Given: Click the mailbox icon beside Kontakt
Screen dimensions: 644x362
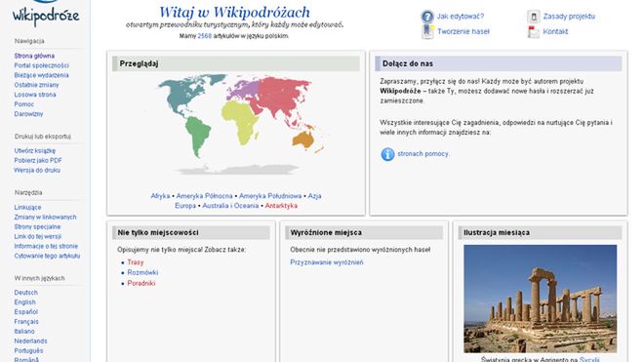Looking at the screenshot, I should 533,31.
